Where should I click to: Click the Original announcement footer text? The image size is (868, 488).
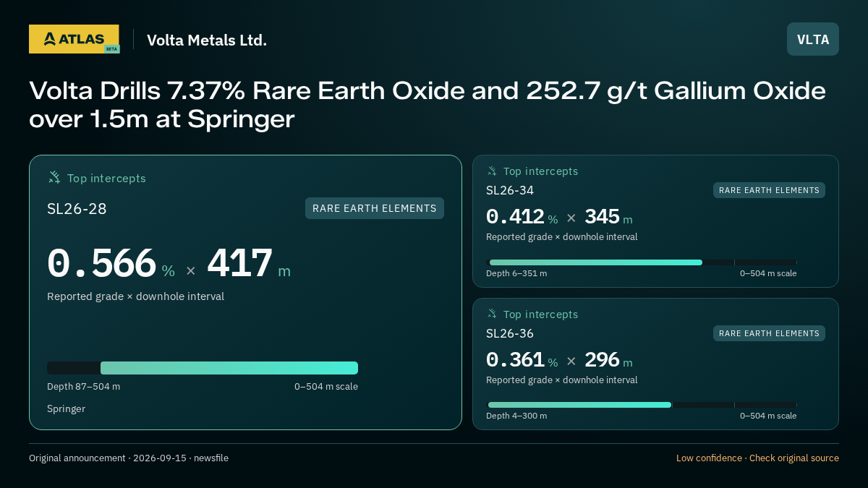point(129,458)
